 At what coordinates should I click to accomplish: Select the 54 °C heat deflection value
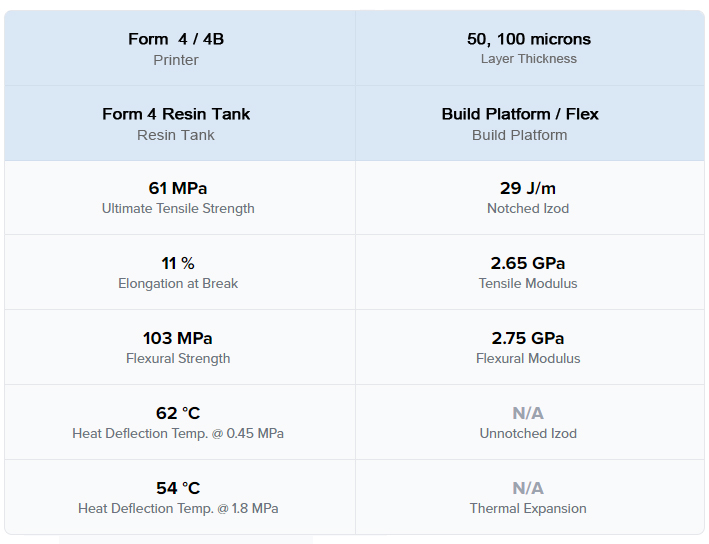[178, 488]
